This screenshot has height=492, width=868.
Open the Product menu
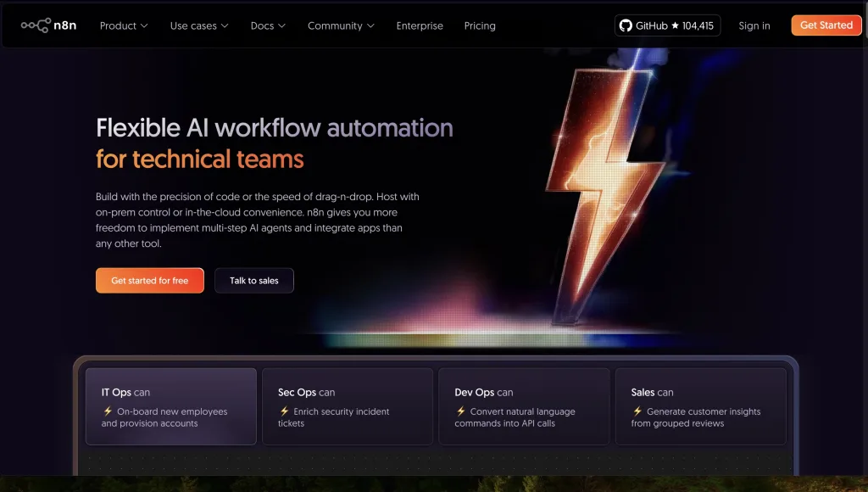124,25
